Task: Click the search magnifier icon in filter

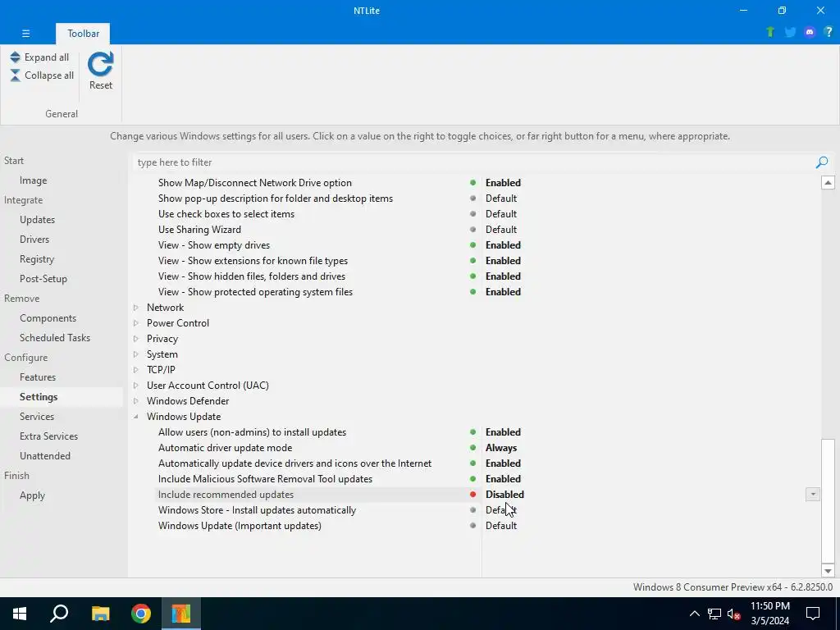Action: (x=822, y=162)
